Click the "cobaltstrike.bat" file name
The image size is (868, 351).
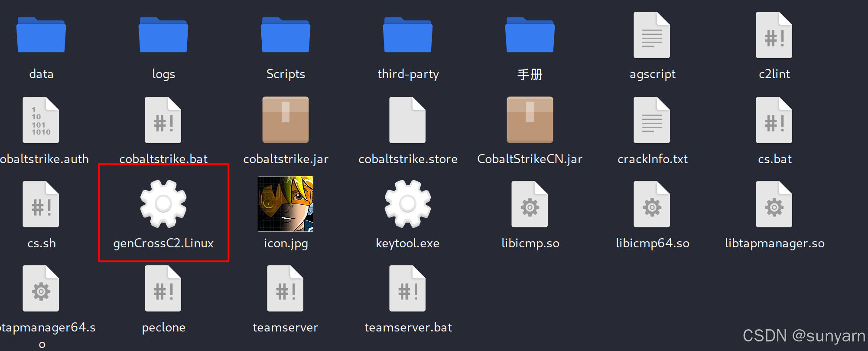click(x=163, y=159)
